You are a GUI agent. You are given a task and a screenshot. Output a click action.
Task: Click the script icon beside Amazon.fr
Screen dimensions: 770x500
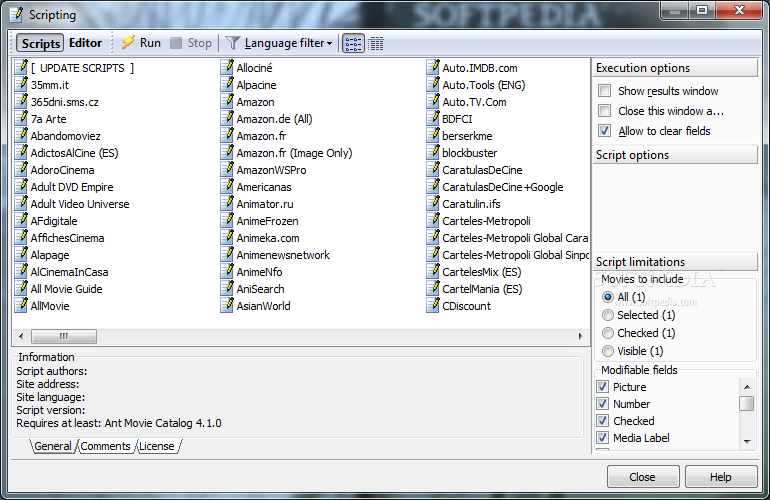click(x=227, y=135)
